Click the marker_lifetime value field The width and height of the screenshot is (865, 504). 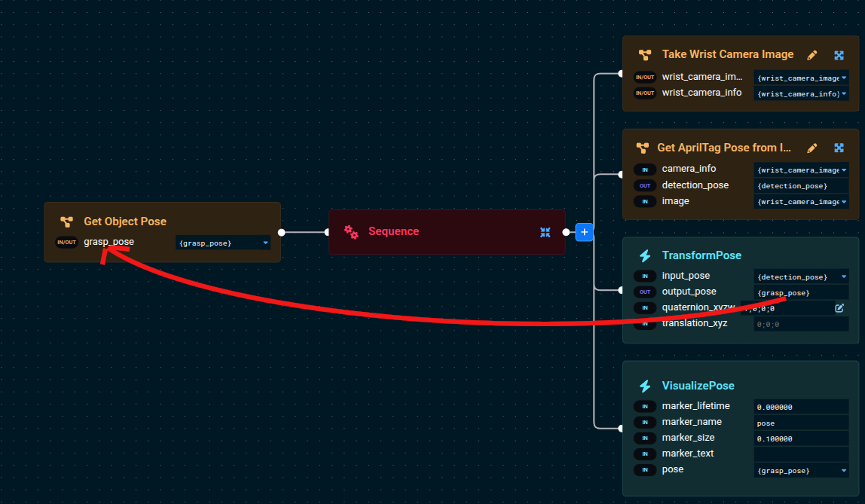click(x=800, y=407)
